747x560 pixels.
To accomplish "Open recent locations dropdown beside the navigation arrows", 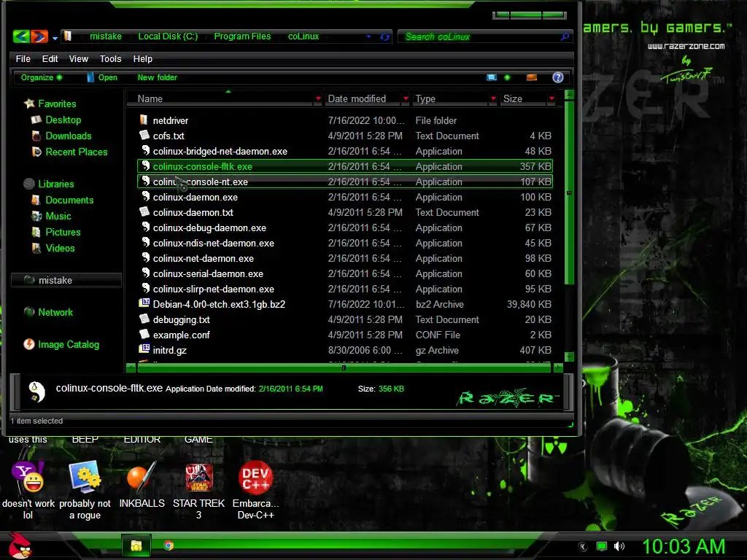I will (x=55, y=38).
